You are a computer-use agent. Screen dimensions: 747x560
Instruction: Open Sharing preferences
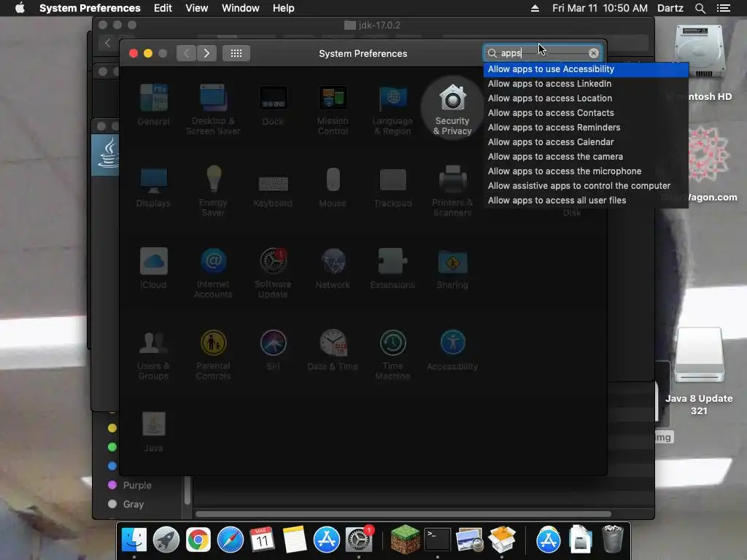tap(452, 268)
